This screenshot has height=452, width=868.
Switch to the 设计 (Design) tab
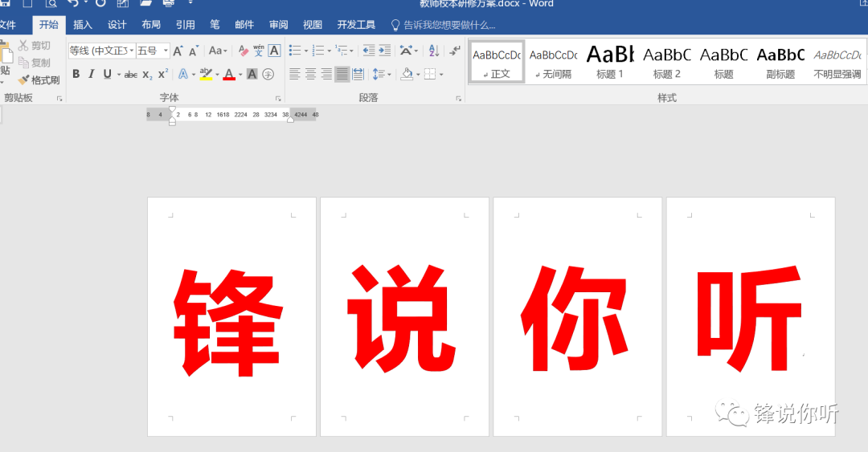click(117, 25)
